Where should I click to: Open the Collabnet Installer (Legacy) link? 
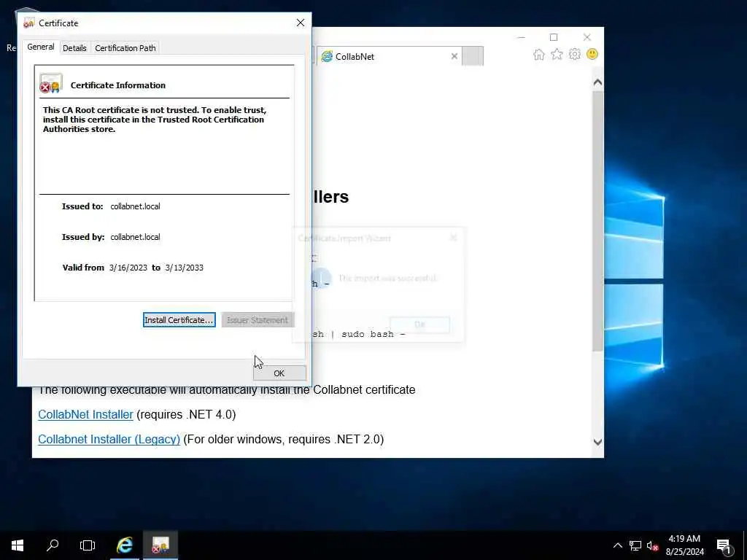[109, 439]
